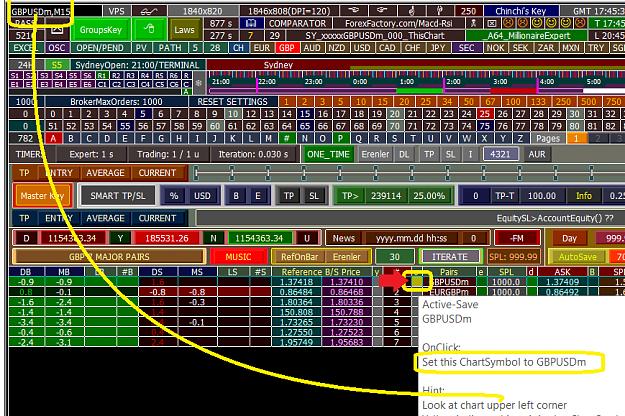Click the USD unit button beside %
This screenshot has height=416, width=625.
click(x=202, y=196)
